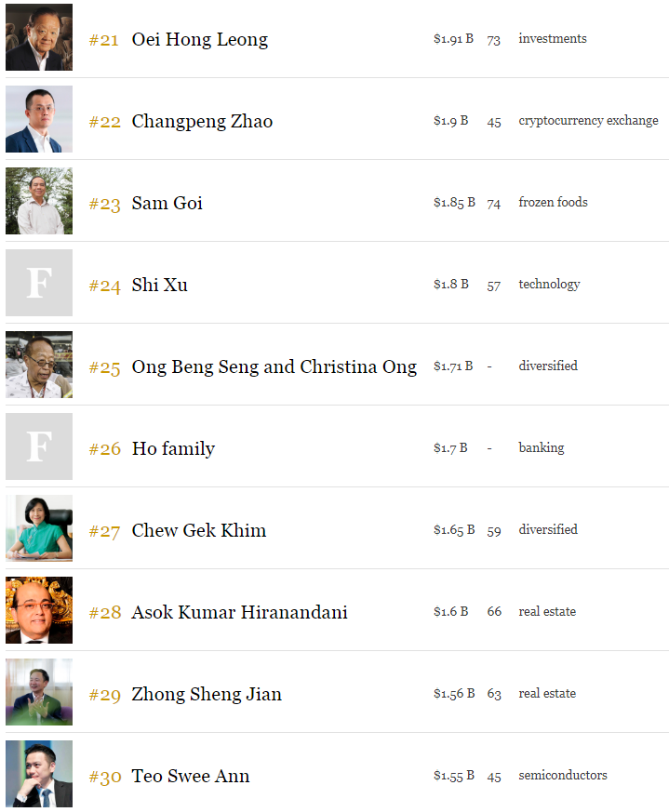The width and height of the screenshot is (669, 812).
Task: Open the Sam Goi profile link
Action: [167, 203]
